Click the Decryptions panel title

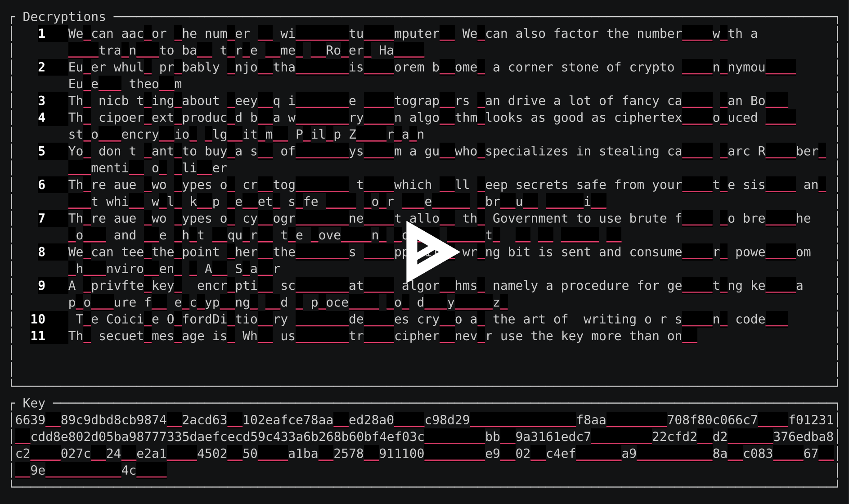click(x=64, y=17)
